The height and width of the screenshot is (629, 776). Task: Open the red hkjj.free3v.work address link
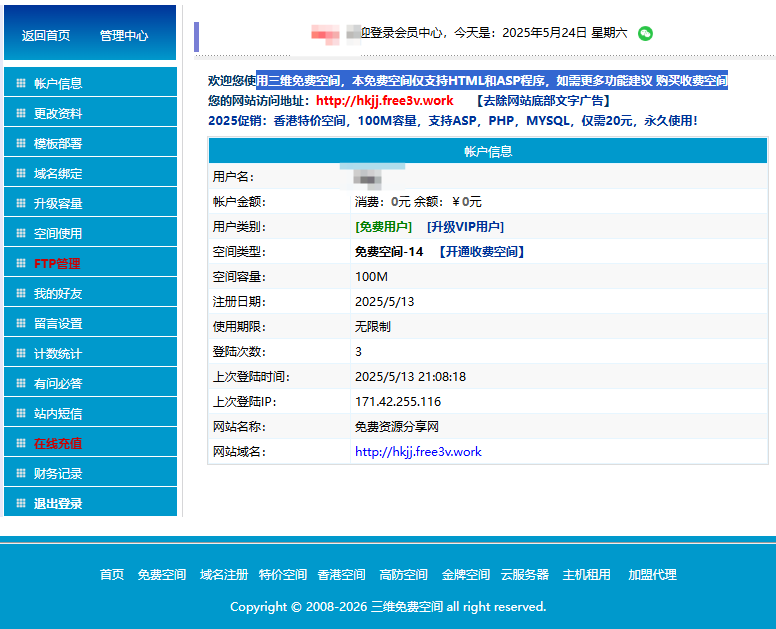click(385, 101)
